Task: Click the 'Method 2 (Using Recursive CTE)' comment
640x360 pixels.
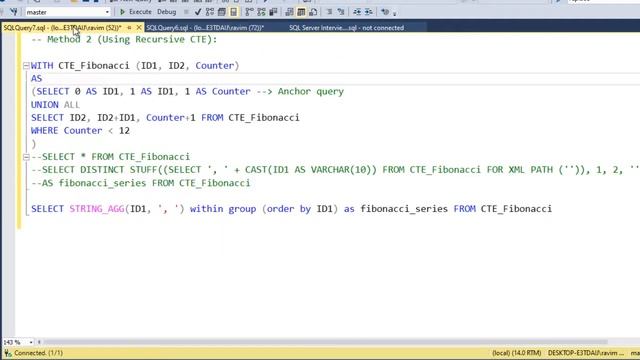Action: 124,40
